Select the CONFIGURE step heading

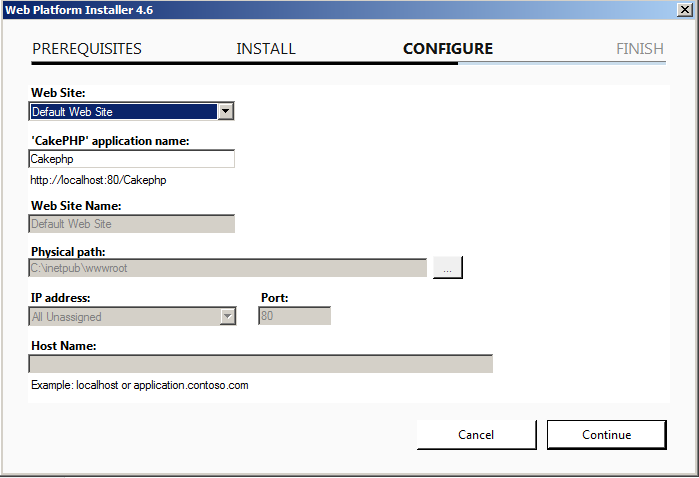448,49
